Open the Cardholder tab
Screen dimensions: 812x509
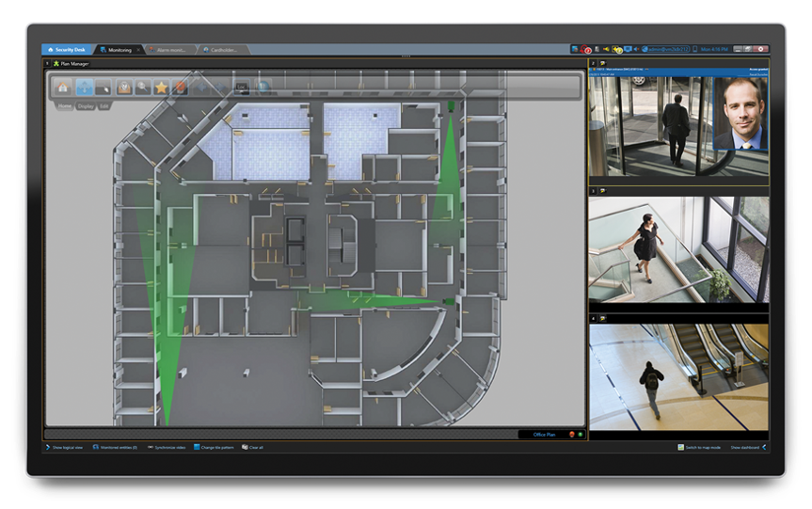pyautogui.click(x=222, y=49)
